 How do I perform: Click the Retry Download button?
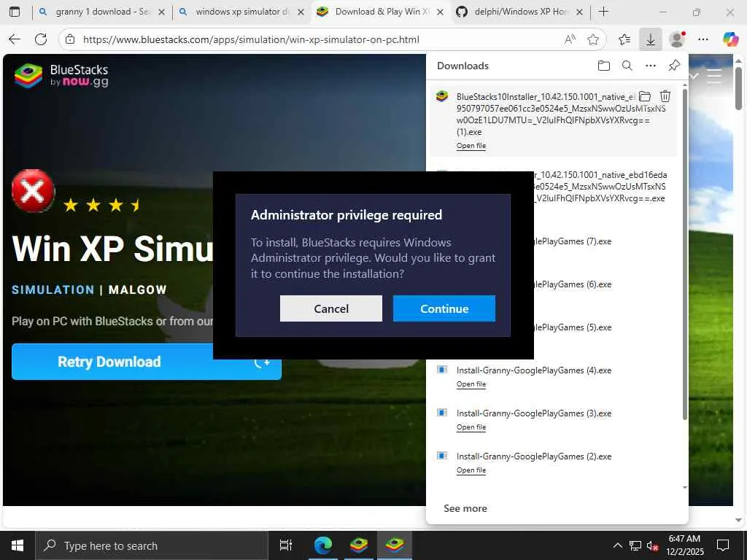[x=146, y=362]
